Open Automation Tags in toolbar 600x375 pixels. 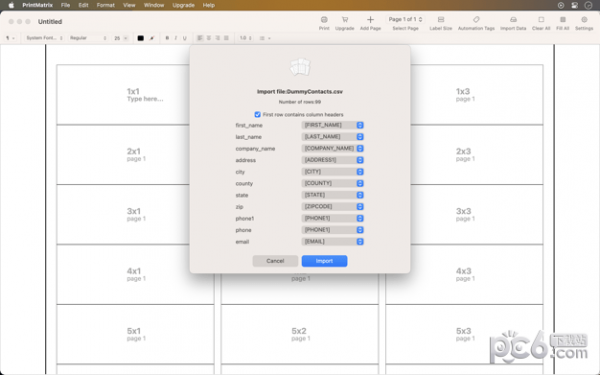point(476,23)
